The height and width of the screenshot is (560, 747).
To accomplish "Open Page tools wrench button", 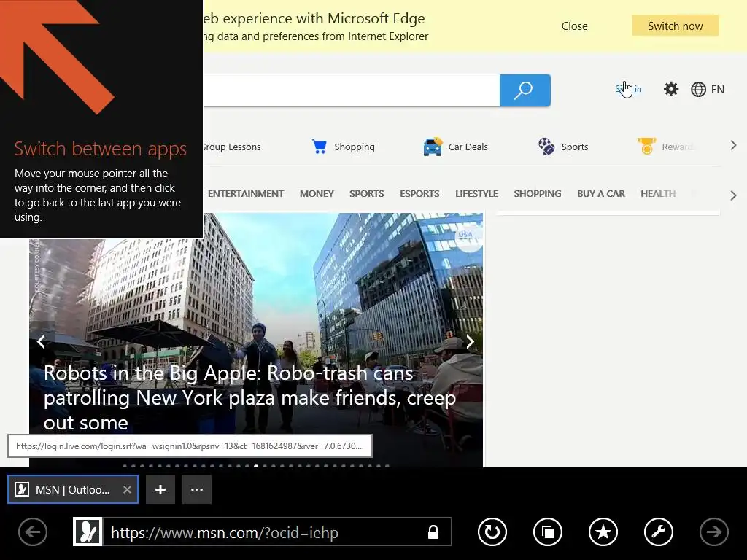I will (x=659, y=532).
